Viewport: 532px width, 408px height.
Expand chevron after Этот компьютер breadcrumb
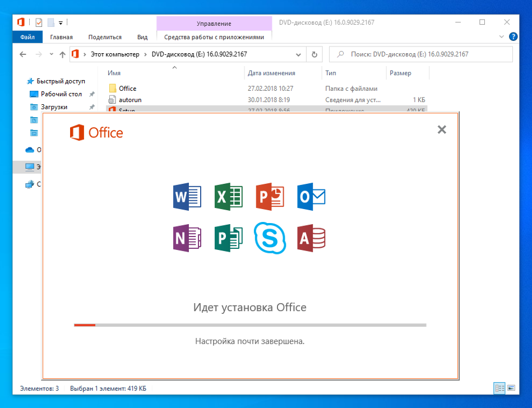[145, 54]
